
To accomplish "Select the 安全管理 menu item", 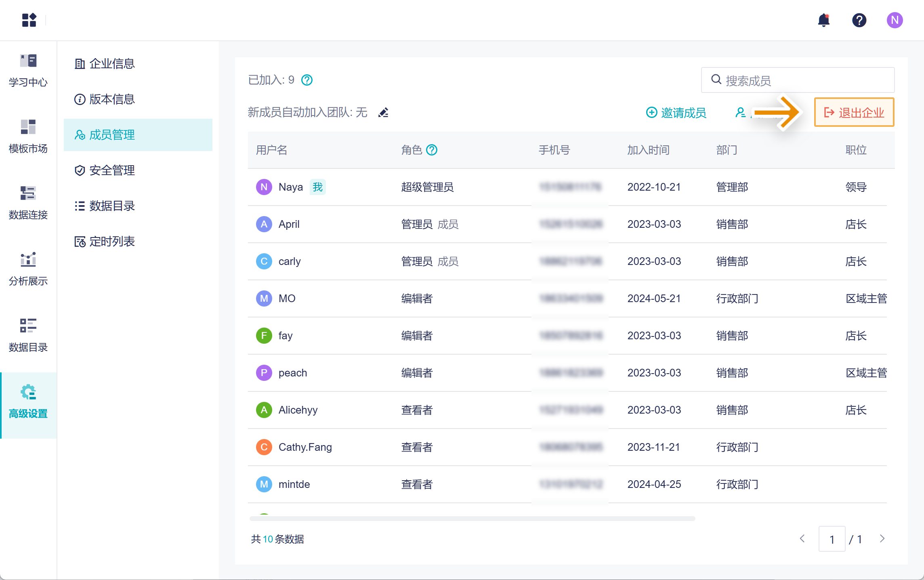I will pos(112,170).
